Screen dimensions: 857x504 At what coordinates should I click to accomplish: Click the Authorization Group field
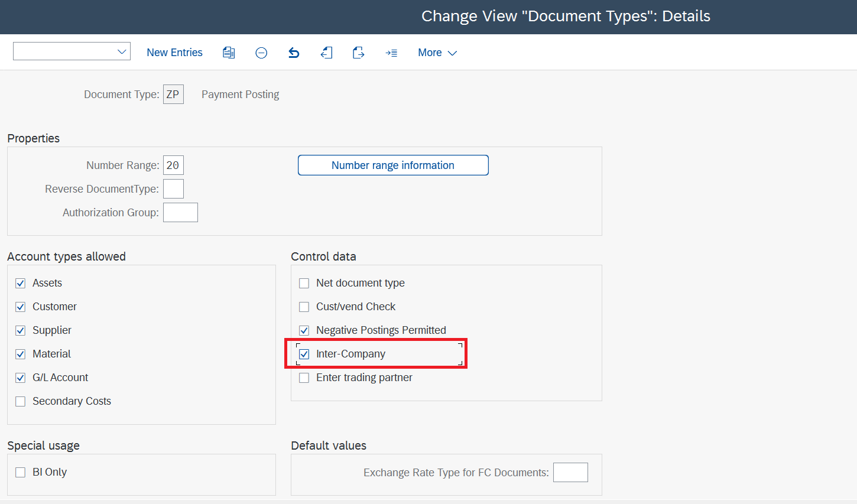coord(180,213)
